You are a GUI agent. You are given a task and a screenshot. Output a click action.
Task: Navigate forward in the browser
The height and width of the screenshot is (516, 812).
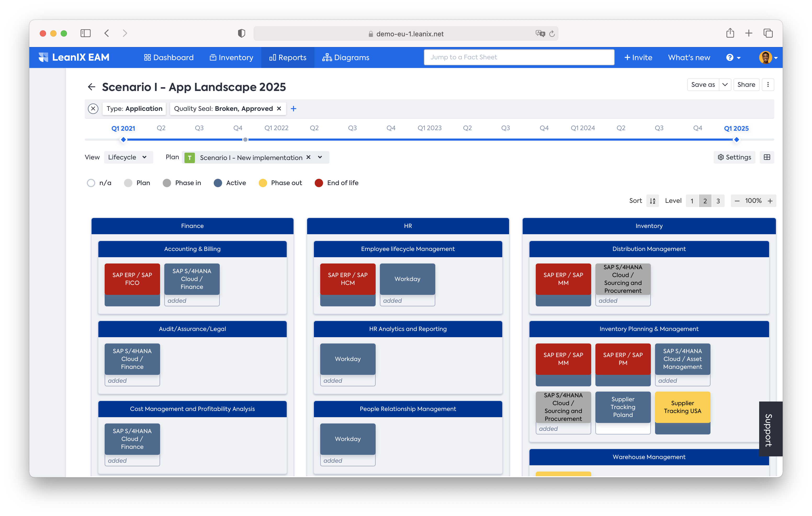tap(125, 33)
